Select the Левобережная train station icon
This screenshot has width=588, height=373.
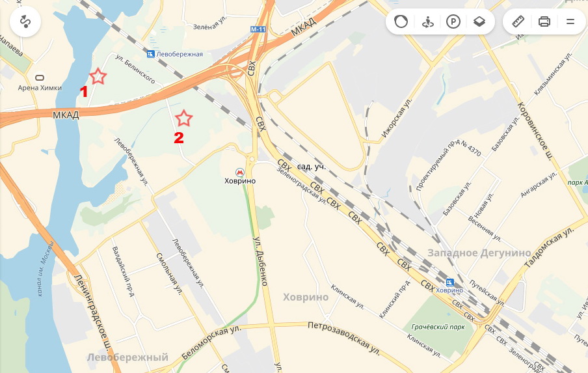(x=150, y=54)
